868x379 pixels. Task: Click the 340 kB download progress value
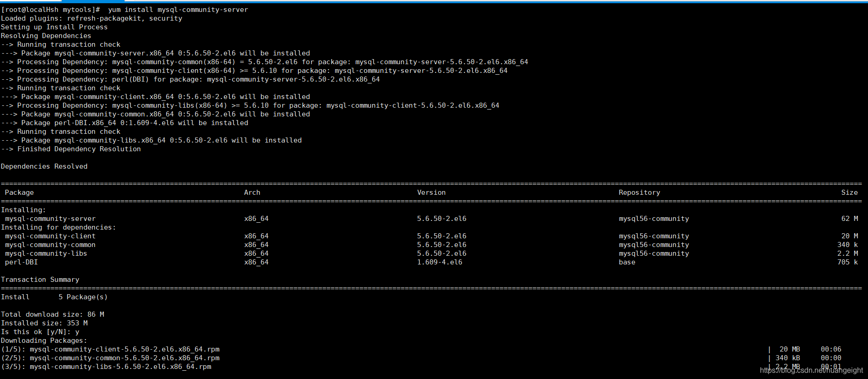[x=788, y=358]
